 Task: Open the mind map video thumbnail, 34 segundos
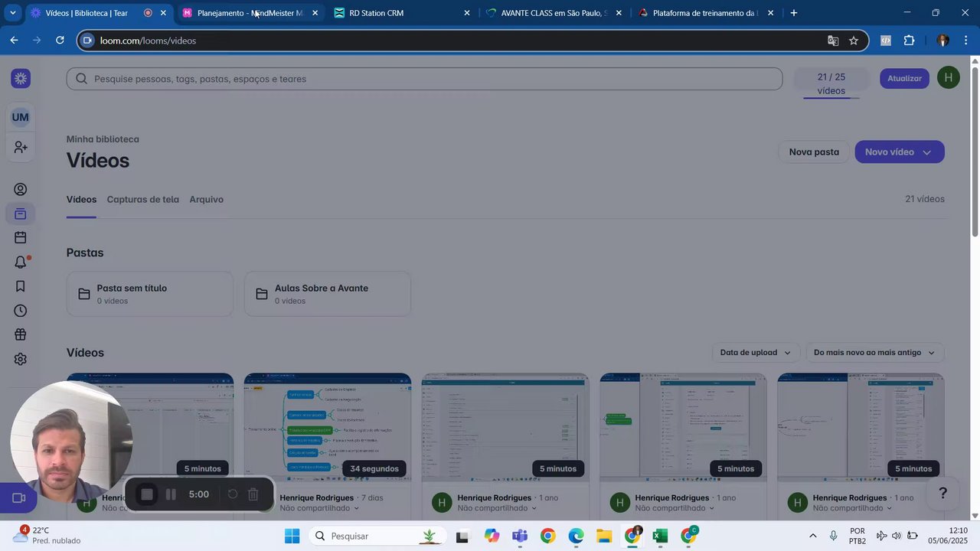(328, 427)
